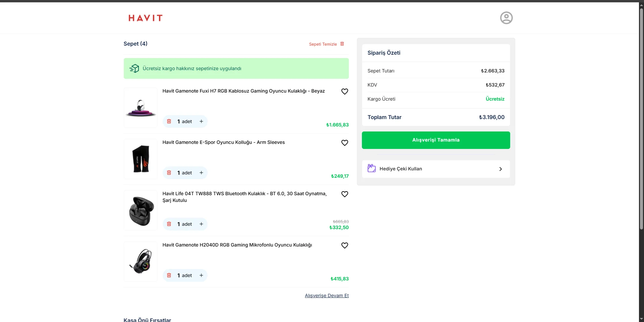Increase Fuxi H7 headset quantity
The height and width of the screenshot is (322, 644).
pos(201,121)
